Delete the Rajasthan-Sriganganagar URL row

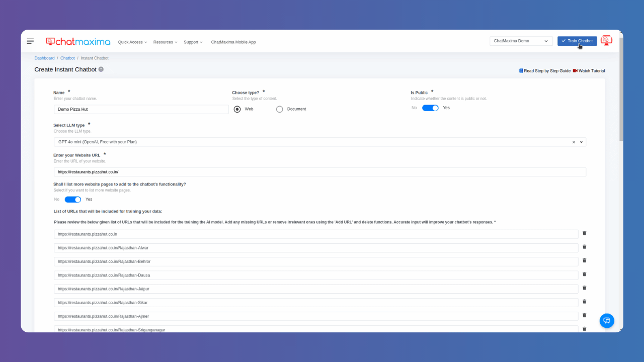click(585, 329)
